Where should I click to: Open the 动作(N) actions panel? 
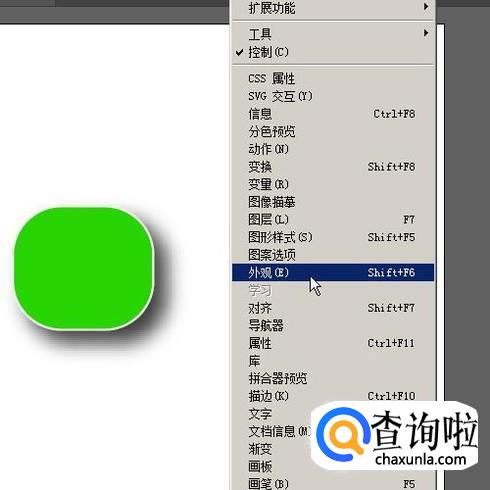(x=333, y=149)
